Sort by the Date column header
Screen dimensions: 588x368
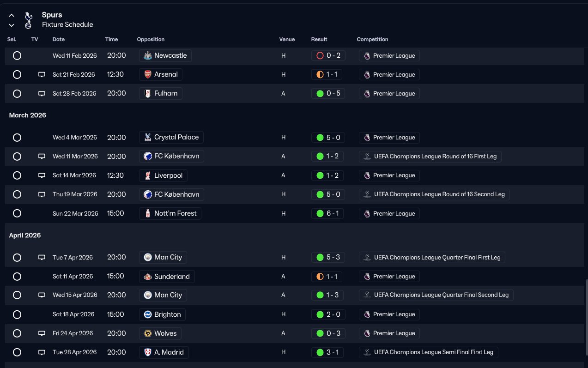coord(59,40)
